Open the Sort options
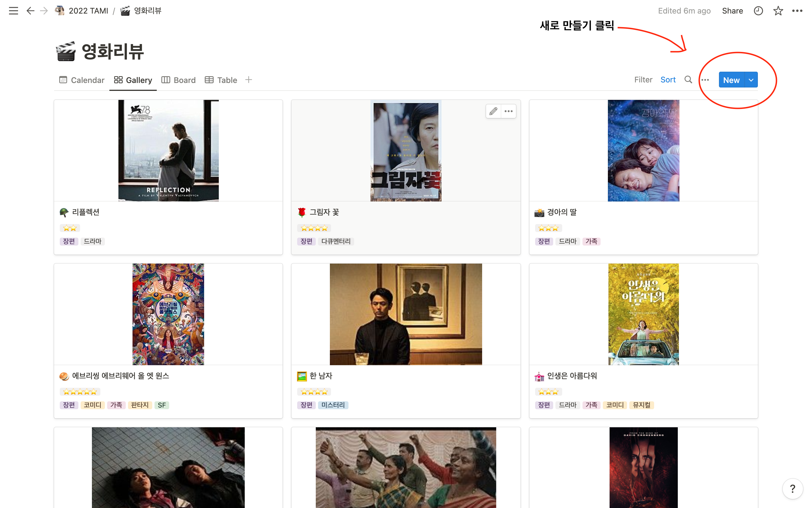Viewport: 812px width, 508px height. tap(668, 80)
